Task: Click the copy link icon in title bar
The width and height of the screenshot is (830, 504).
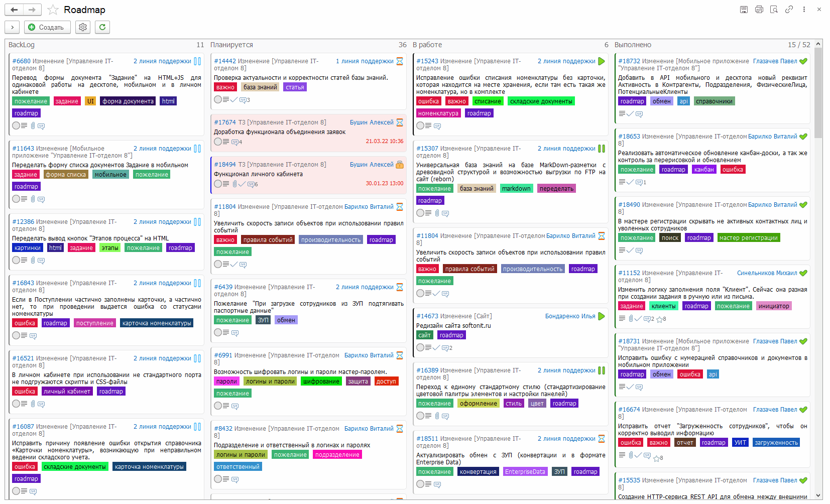Action: tap(789, 10)
